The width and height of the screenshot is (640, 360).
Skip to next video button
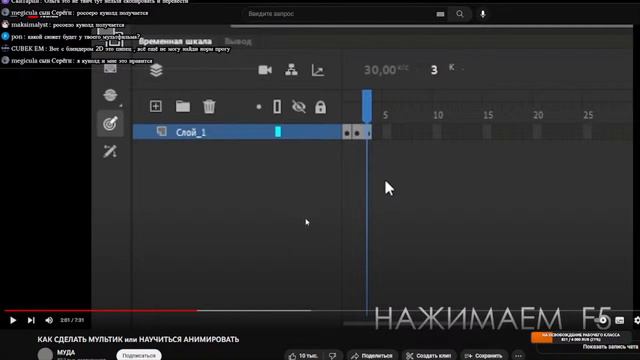pos(31,320)
